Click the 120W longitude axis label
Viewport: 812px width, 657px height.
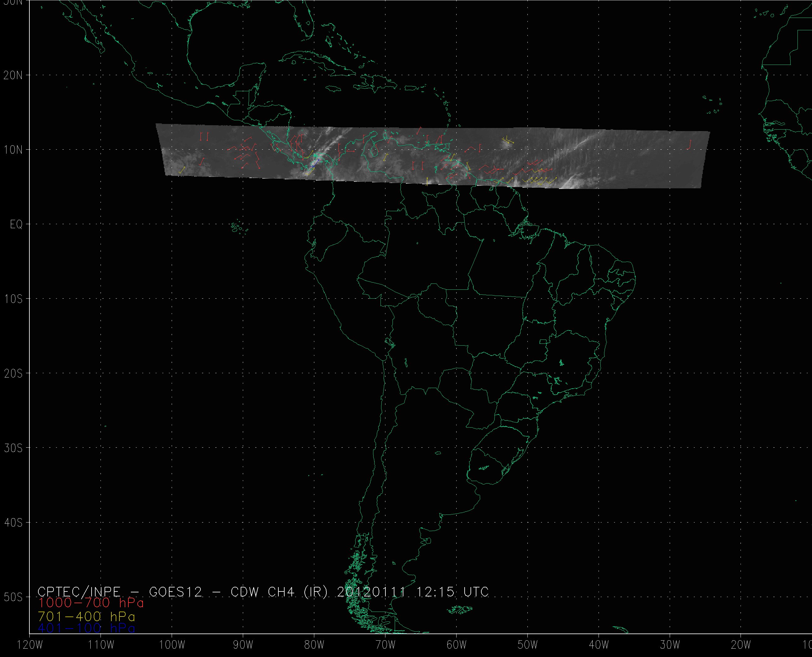pyautogui.click(x=30, y=645)
